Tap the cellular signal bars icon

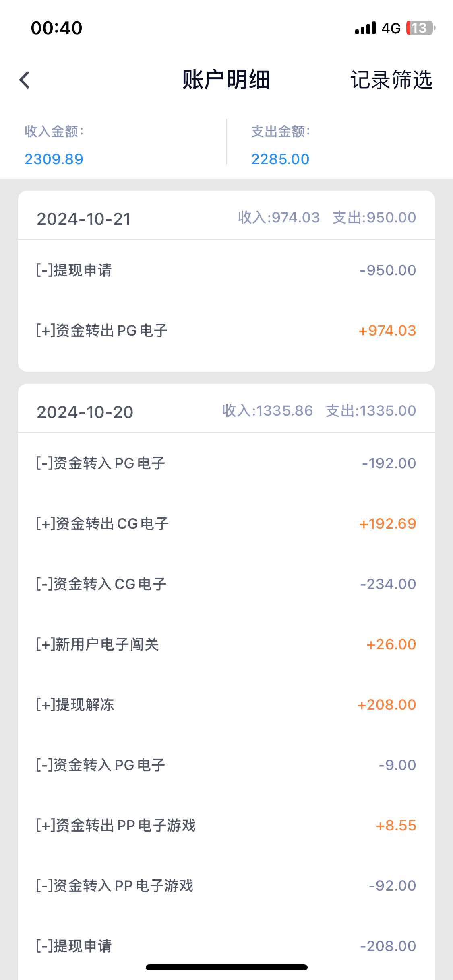pyautogui.click(x=365, y=28)
